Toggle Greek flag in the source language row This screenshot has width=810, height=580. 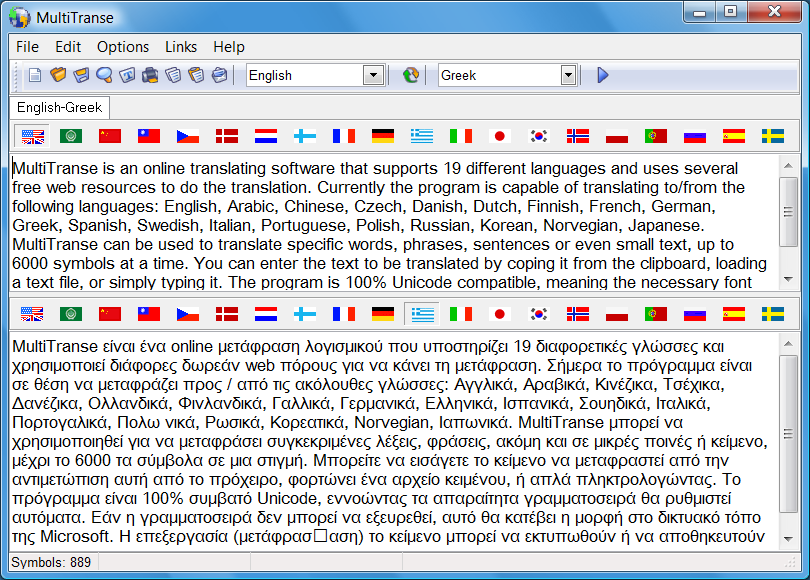tap(422, 136)
